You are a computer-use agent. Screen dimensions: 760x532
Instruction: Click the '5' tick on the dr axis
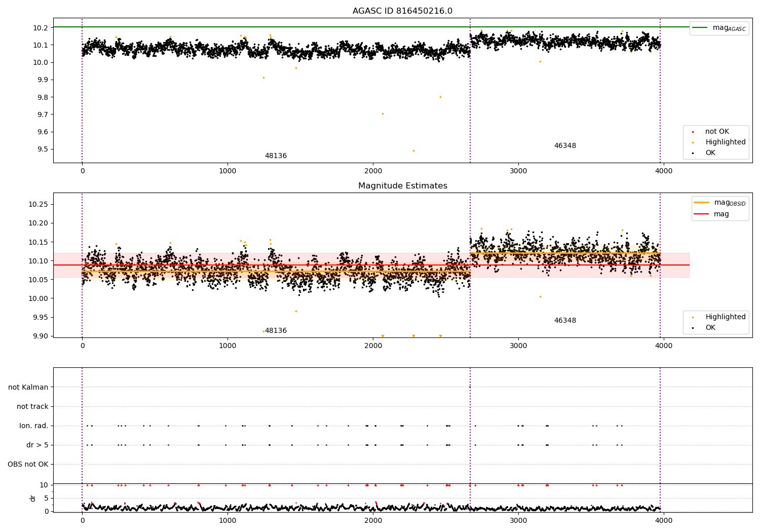point(47,498)
